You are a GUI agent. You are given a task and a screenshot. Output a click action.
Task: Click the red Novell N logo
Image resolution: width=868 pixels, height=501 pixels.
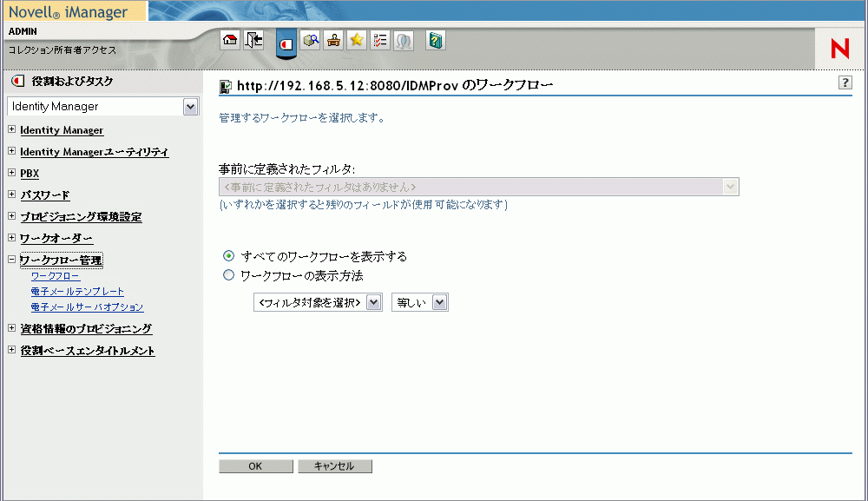coord(839,49)
